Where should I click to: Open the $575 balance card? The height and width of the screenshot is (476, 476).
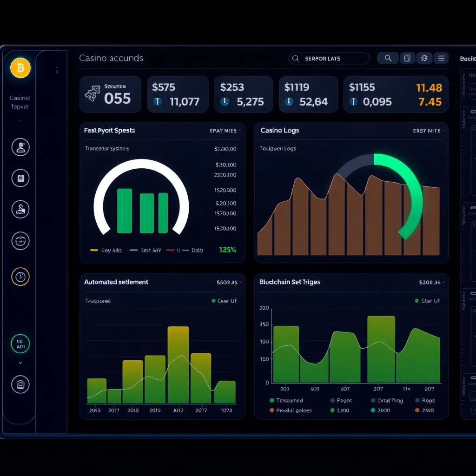click(178, 94)
